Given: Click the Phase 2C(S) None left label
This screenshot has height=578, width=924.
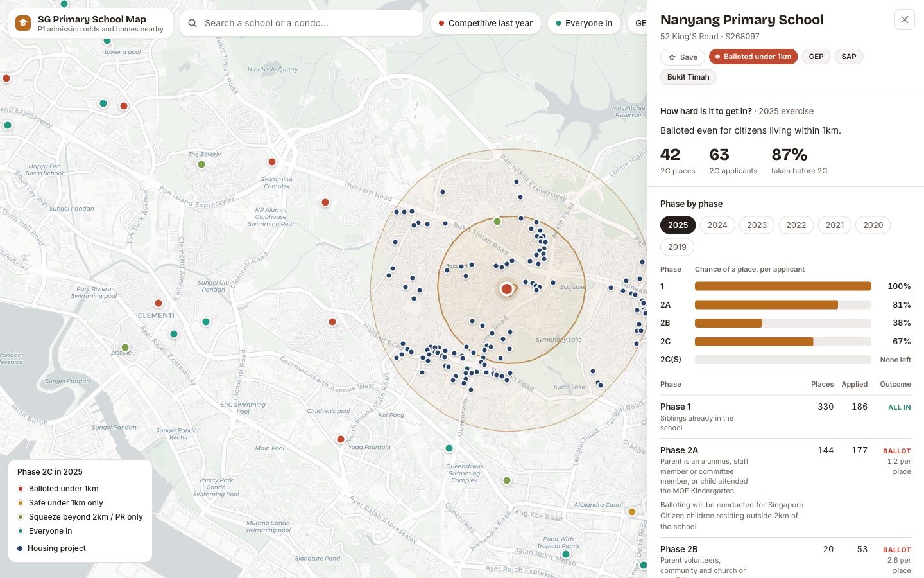Looking at the screenshot, I should click(x=895, y=360).
